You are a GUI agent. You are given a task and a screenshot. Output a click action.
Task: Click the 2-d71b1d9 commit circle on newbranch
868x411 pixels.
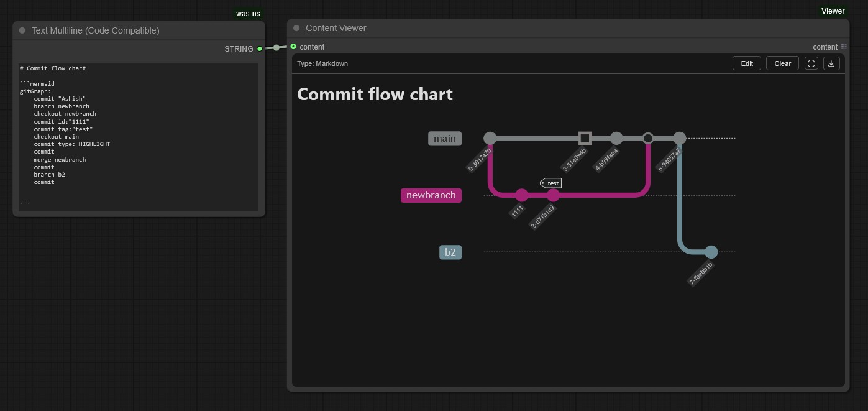tap(553, 195)
